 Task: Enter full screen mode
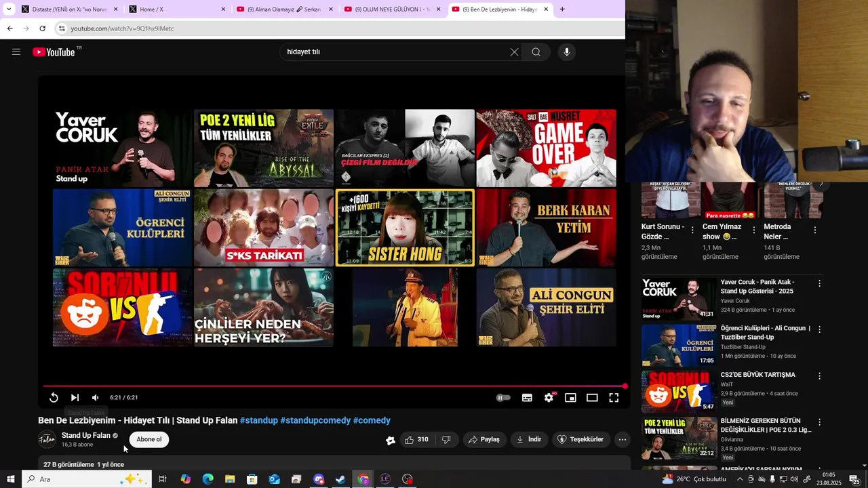pyautogui.click(x=614, y=398)
